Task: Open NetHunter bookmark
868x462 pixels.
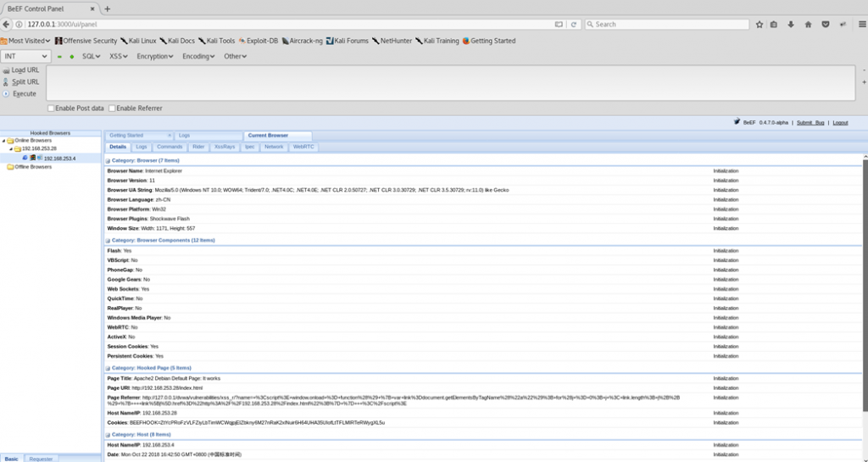Action: click(392, 41)
